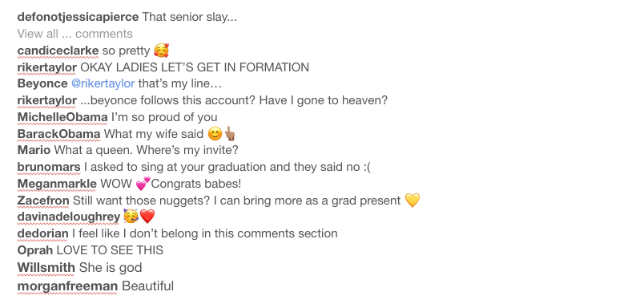Click the red heart emoji by davinadeloughrey

[x=147, y=217]
